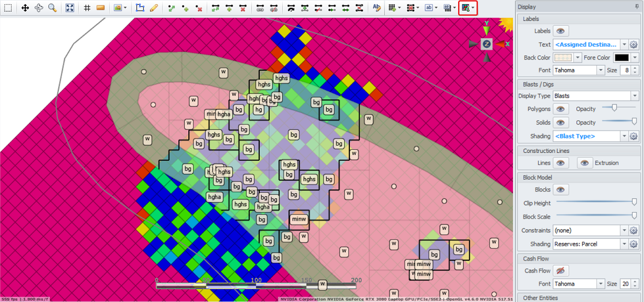
Task: Select the ruler measure tool
Action: pyautogui.click(x=100, y=8)
